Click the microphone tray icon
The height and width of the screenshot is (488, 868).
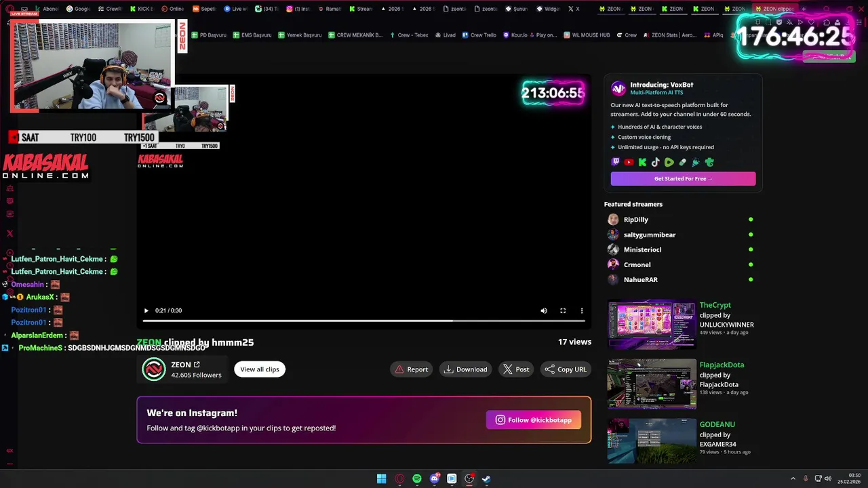pos(806,479)
